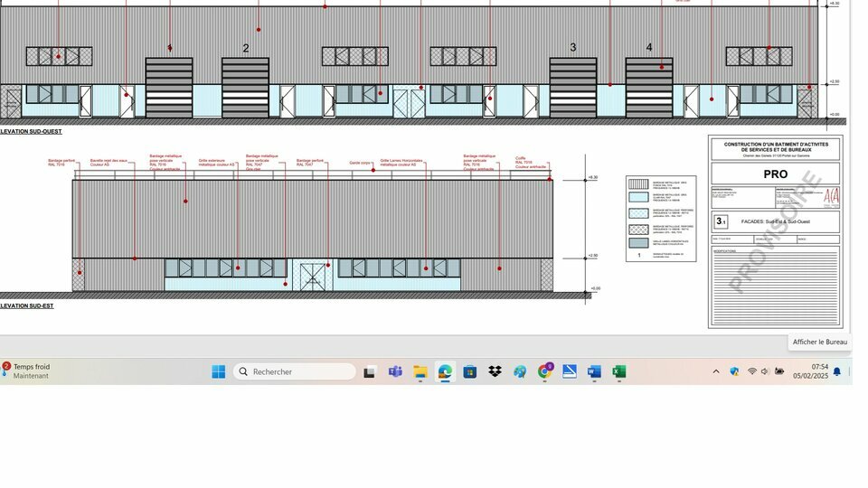868x488 pixels.
Task: Expand the hidden system tray icons chevron
Action: point(716,371)
